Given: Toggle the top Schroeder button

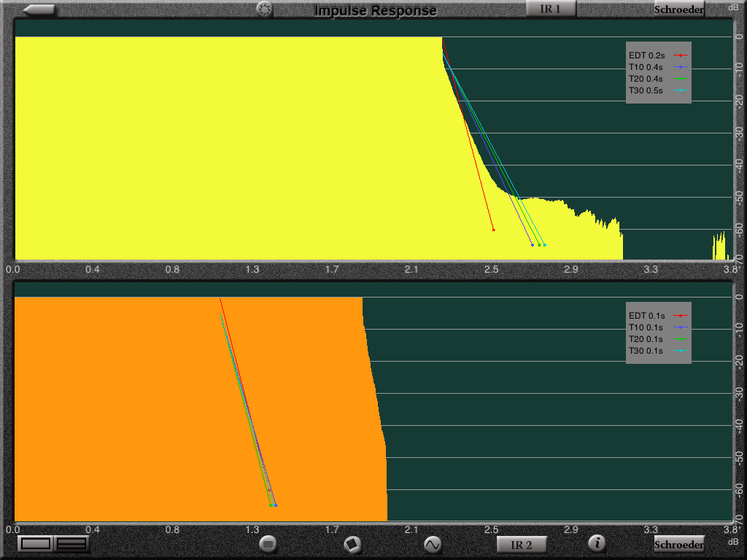Looking at the screenshot, I should point(678,9).
